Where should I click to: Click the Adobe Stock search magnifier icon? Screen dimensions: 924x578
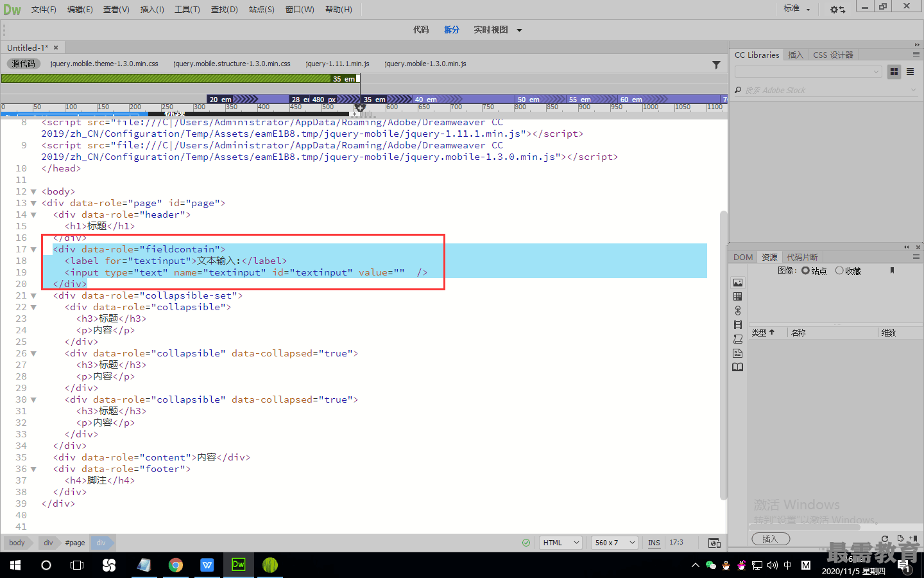point(739,90)
